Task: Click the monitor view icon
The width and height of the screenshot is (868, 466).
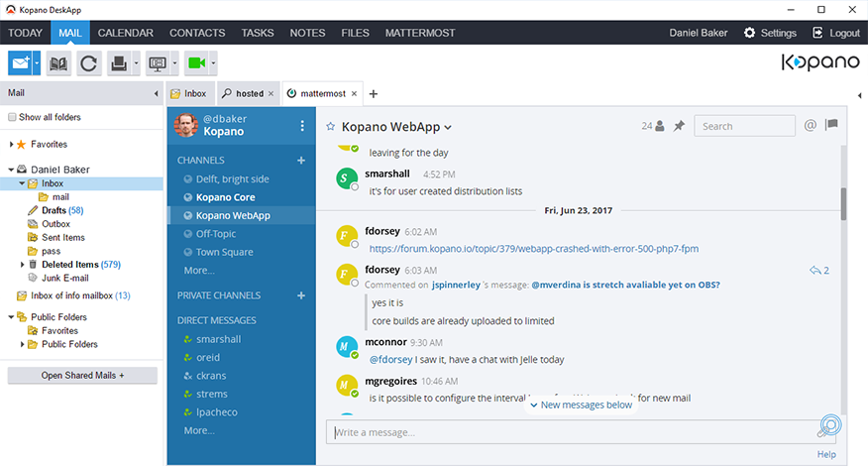Action: click(158, 63)
